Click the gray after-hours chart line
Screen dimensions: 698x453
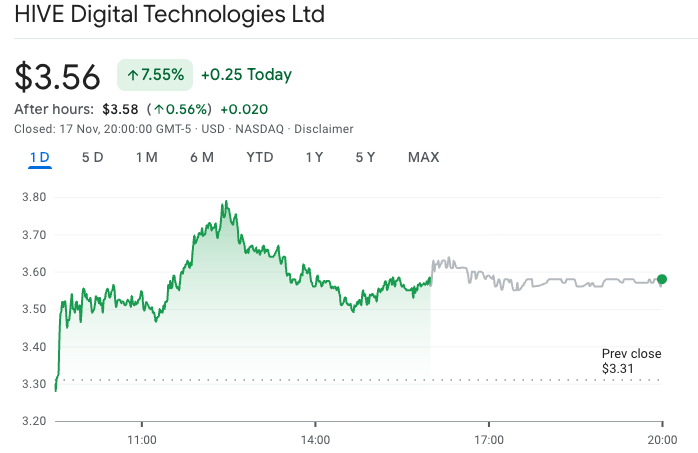pos(540,283)
